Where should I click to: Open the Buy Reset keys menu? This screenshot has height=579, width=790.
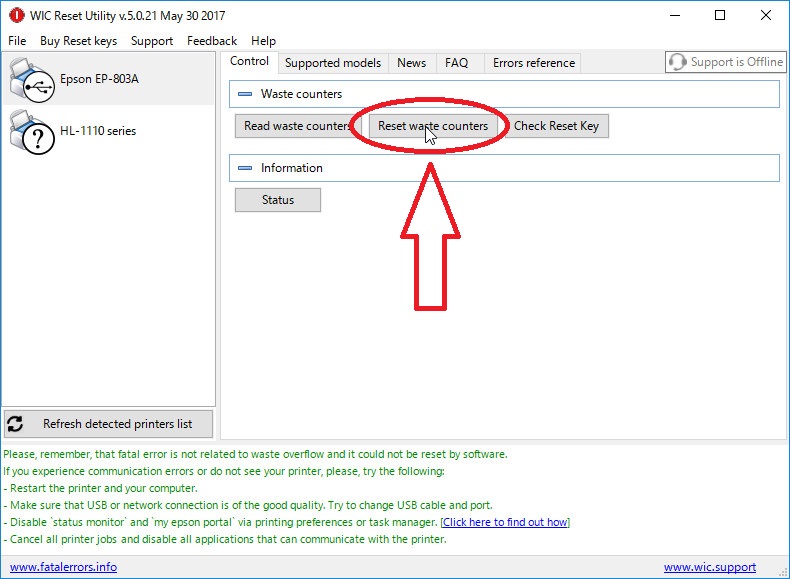pos(78,41)
